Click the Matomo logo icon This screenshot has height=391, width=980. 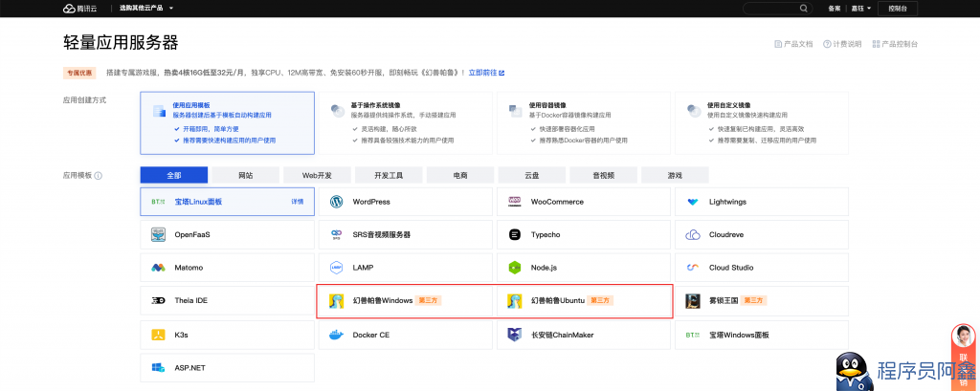click(x=158, y=268)
